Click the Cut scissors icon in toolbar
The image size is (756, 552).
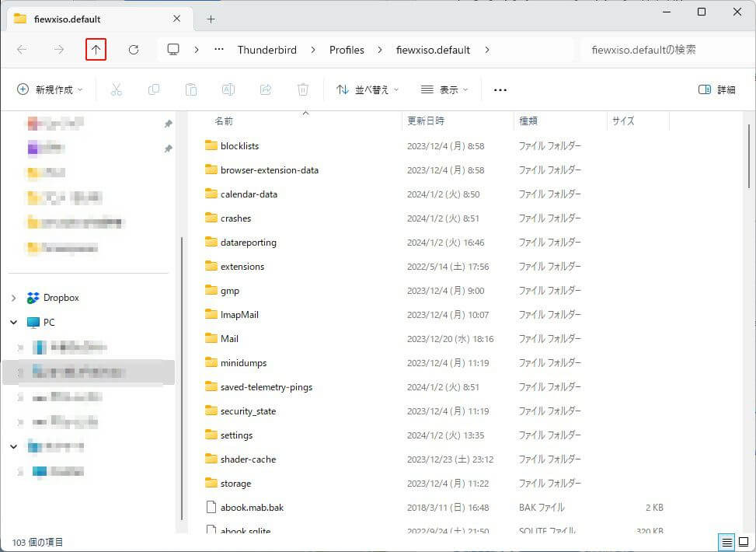click(x=117, y=90)
